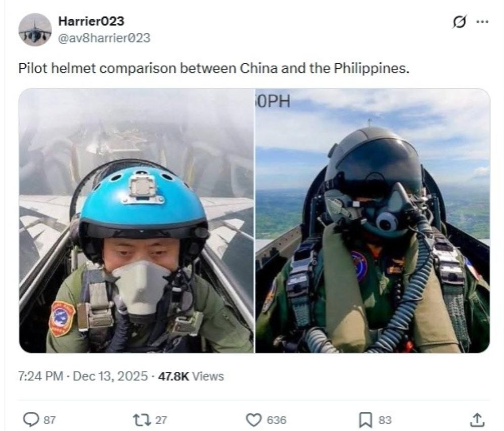The height and width of the screenshot is (431, 504).
Task: Open Harrier023 profile avatar
Action: pos(35,30)
